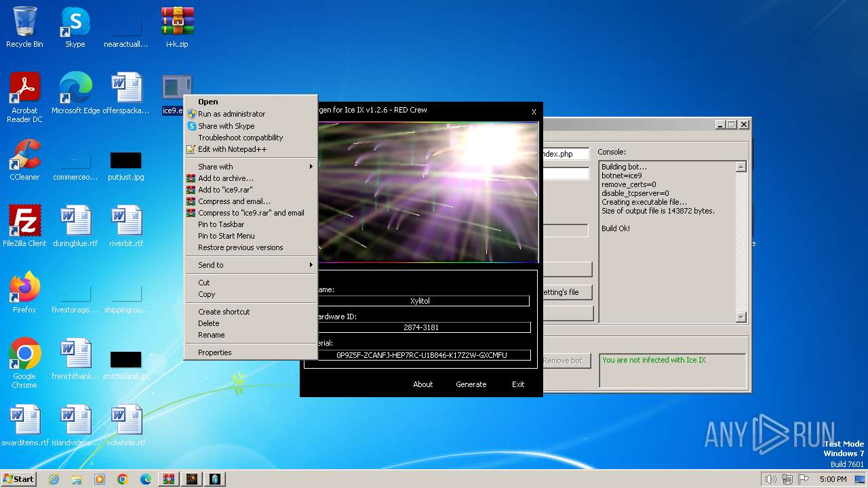This screenshot has height=488, width=868.
Task: Select the awarditems.rtf document icon
Action: tap(24, 426)
